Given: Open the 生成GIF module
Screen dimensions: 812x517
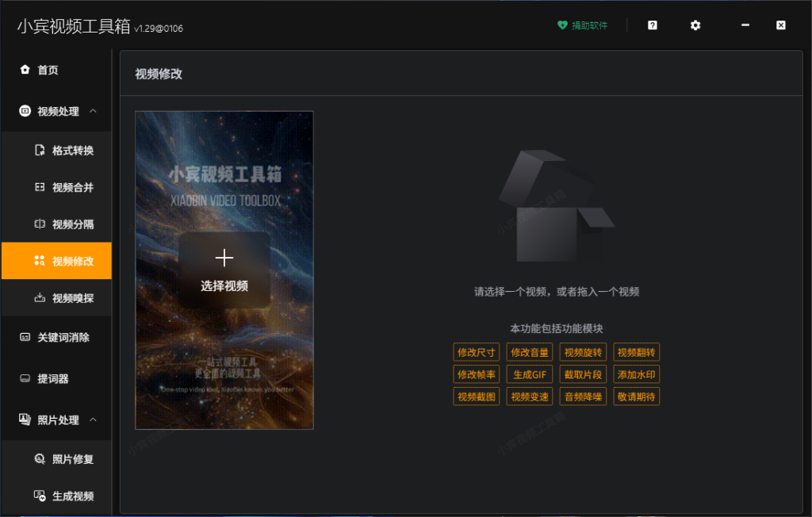Looking at the screenshot, I should [529, 374].
